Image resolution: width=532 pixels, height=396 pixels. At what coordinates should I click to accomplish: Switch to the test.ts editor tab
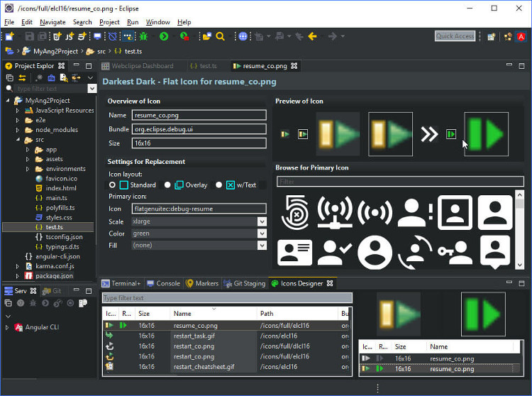tap(204, 66)
